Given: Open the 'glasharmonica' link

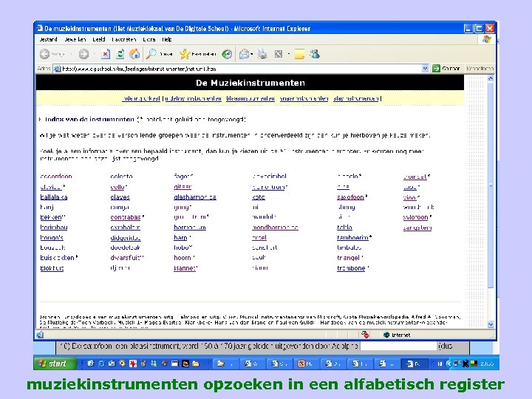Looking at the screenshot, I should [195, 197].
